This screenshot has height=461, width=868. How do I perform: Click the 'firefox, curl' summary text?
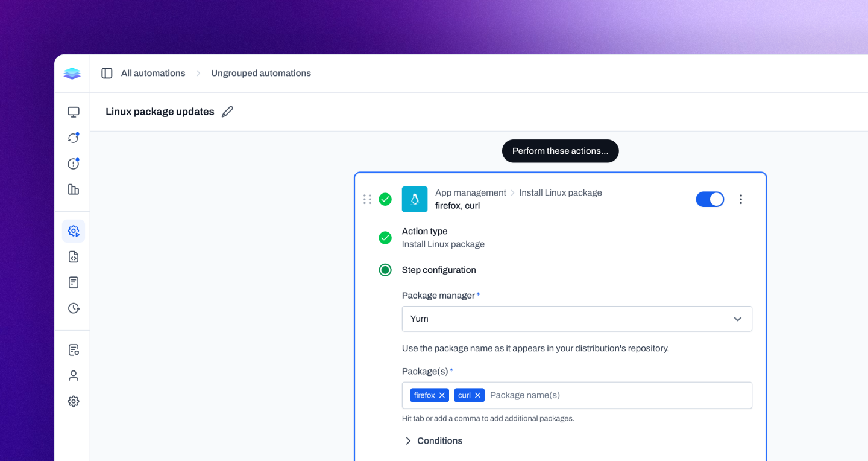coord(458,206)
